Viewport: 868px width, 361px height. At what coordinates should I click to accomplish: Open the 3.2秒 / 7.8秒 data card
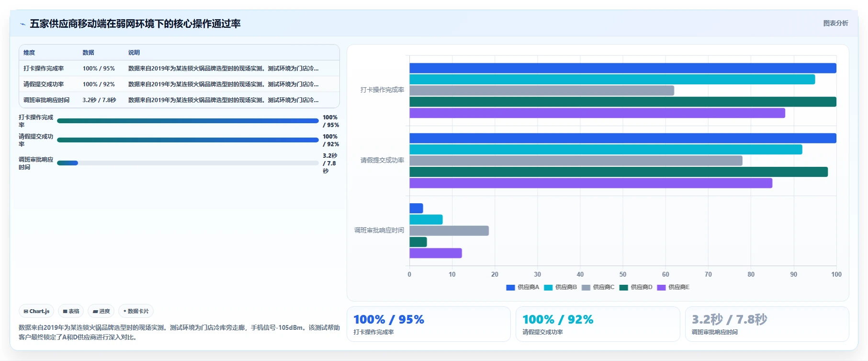[x=767, y=324]
